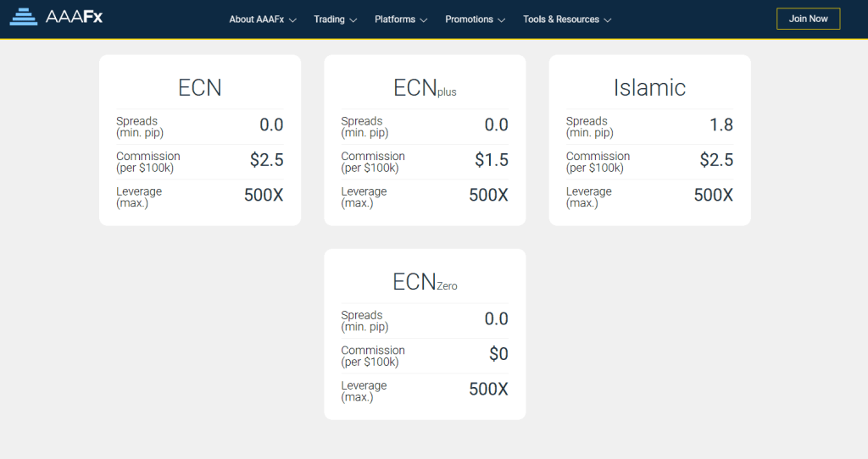Click the ECN card commission value $2.5
868x459 pixels.
pyautogui.click(x=267, y=160)
